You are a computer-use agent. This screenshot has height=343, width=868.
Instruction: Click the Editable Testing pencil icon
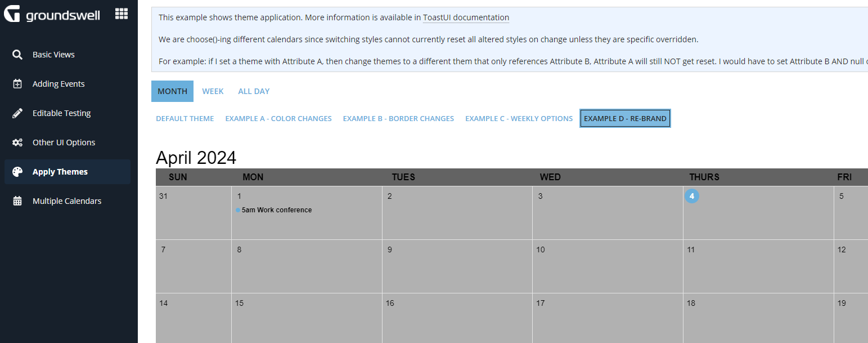click(17, 113)
